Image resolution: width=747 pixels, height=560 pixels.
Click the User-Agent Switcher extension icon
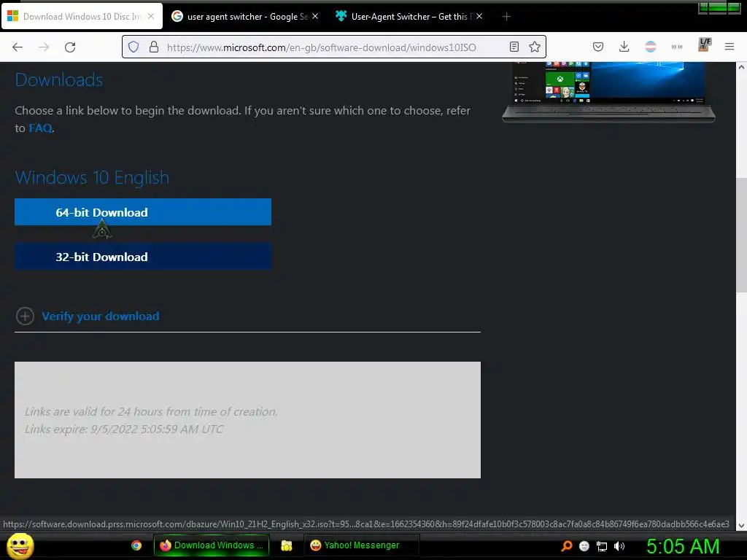[x=676, y=47]
